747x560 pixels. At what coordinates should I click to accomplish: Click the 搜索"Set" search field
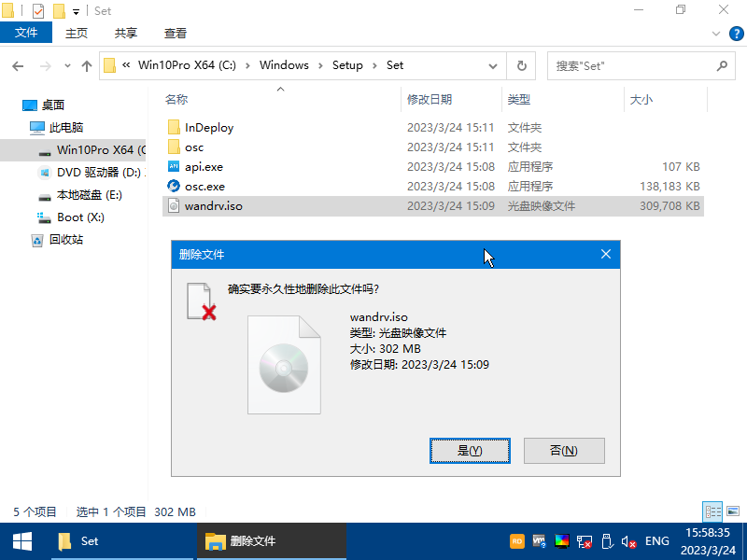[x=630, y=66]
